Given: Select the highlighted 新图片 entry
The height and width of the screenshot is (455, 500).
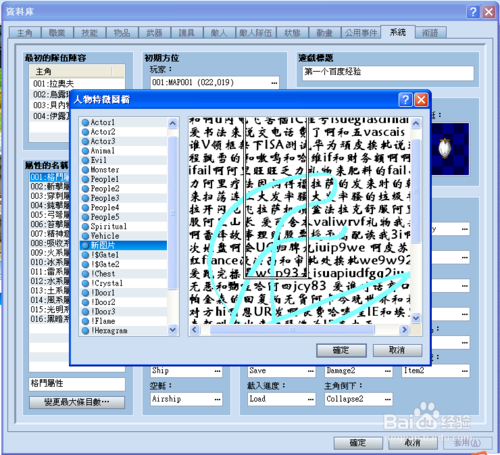Looking at the screenshot, I should pyautogui.click(x=123, y=245).
